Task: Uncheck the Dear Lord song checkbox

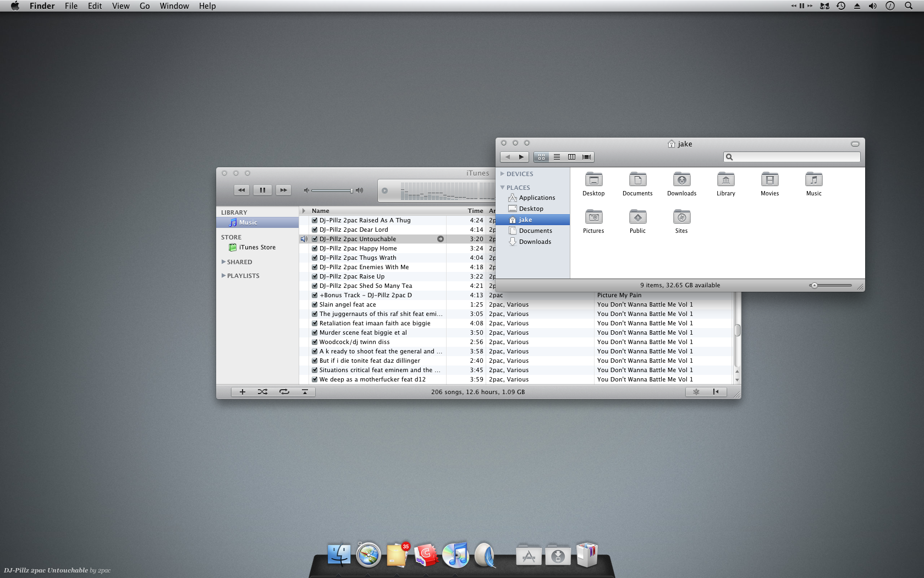Action: point(315,230)
